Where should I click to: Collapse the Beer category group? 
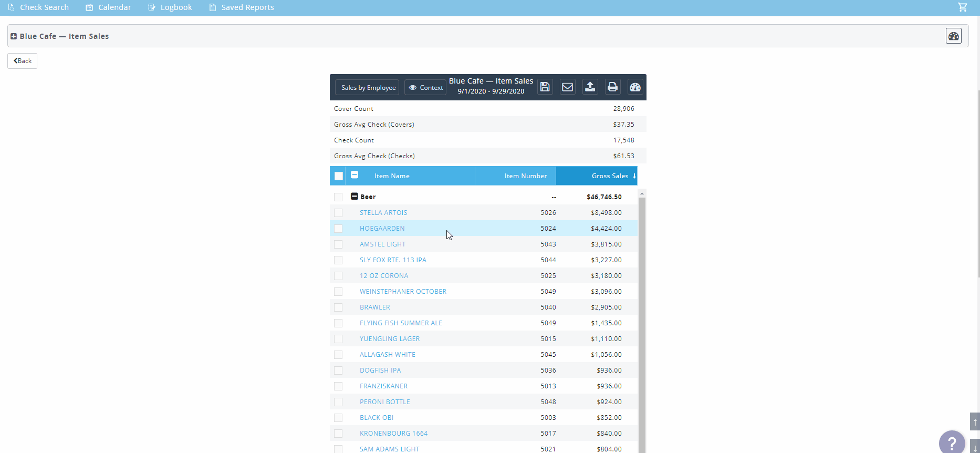[355, 197]
